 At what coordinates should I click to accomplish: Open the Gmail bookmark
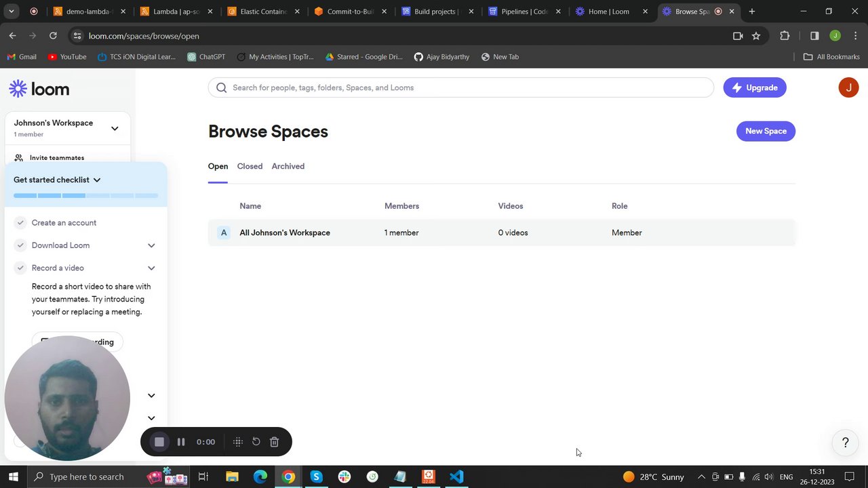(22, 57)
